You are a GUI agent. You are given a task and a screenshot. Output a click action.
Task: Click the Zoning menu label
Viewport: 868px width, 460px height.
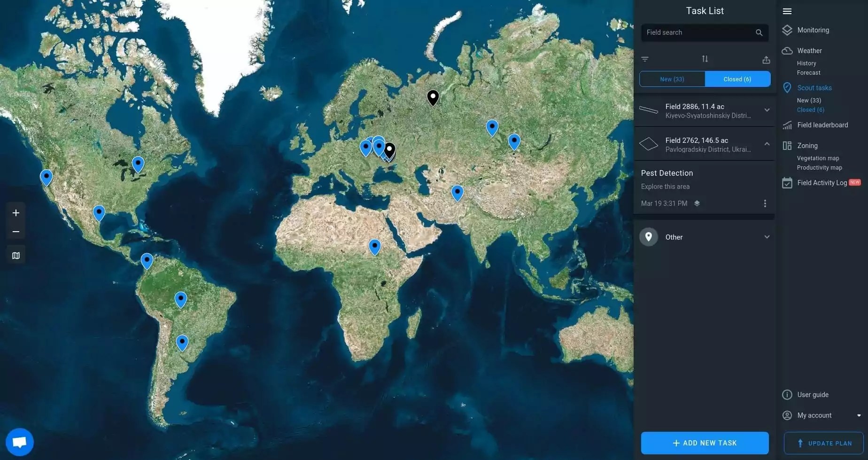click(x=807, y=146)
